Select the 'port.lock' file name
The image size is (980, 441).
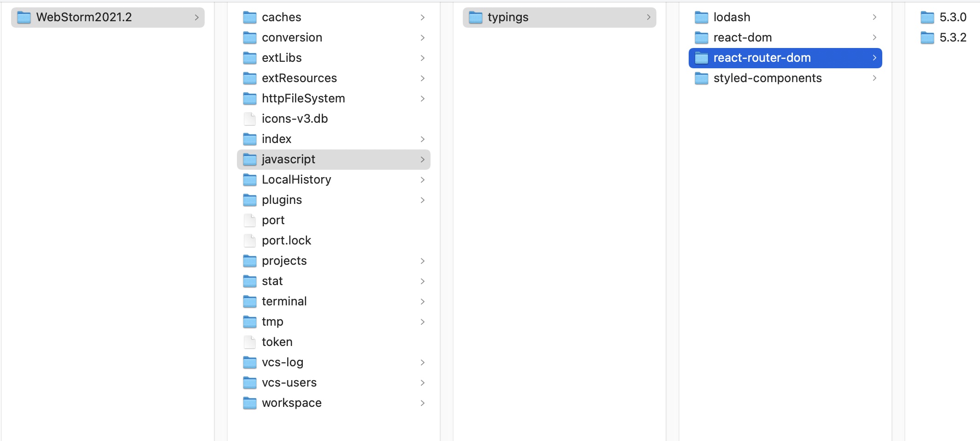click(286, 241)
